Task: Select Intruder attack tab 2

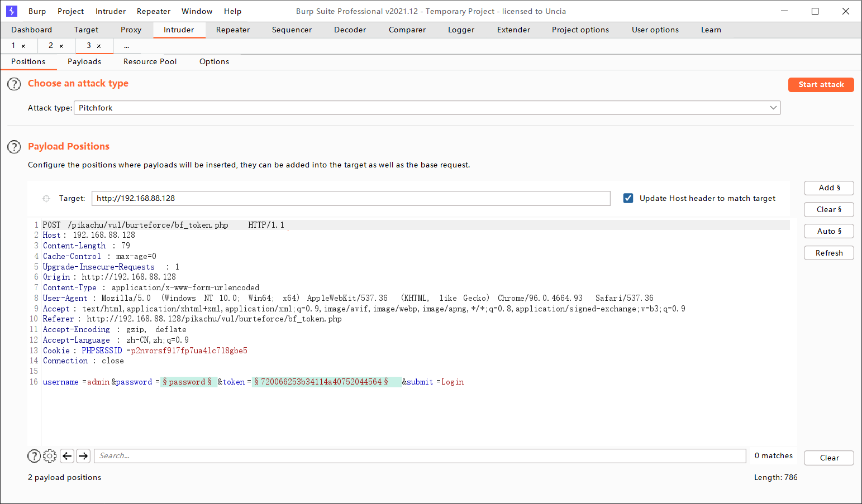Action: (51, 46)
